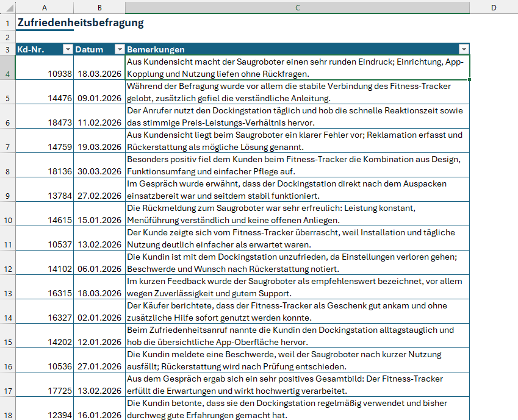
Task: Select customer number 10536
Action: coord(45,360)
